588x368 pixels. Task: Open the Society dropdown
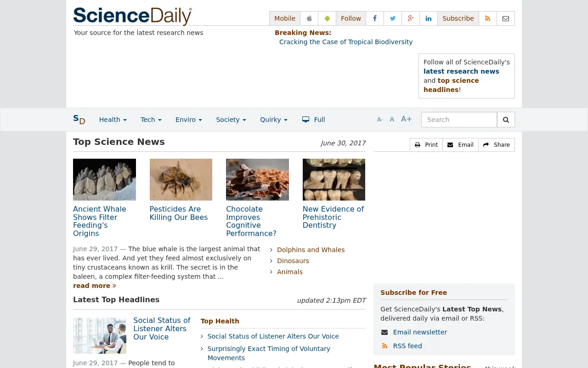(x=231, y=120)
